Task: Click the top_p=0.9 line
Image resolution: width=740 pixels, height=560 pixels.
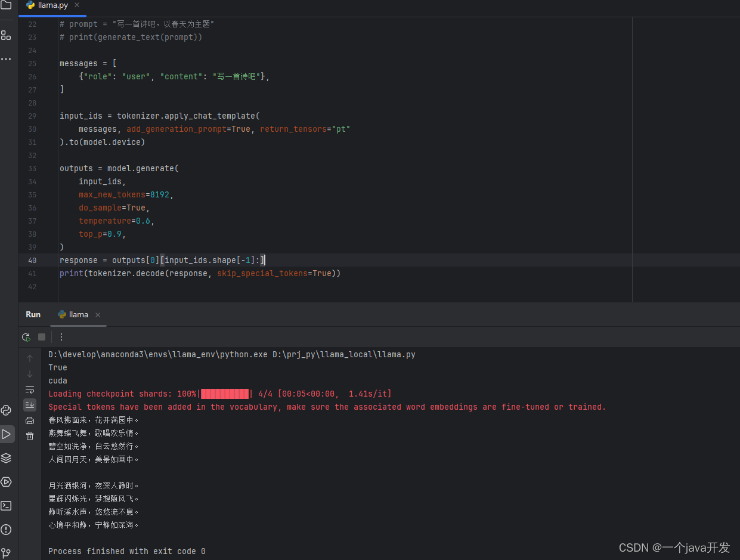Action: [x=102, y=234]
